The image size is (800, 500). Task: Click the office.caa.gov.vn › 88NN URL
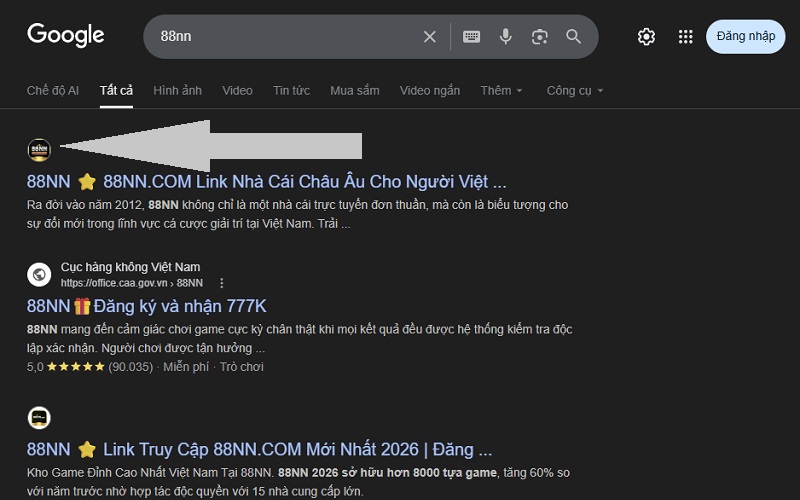click(132, 283)
